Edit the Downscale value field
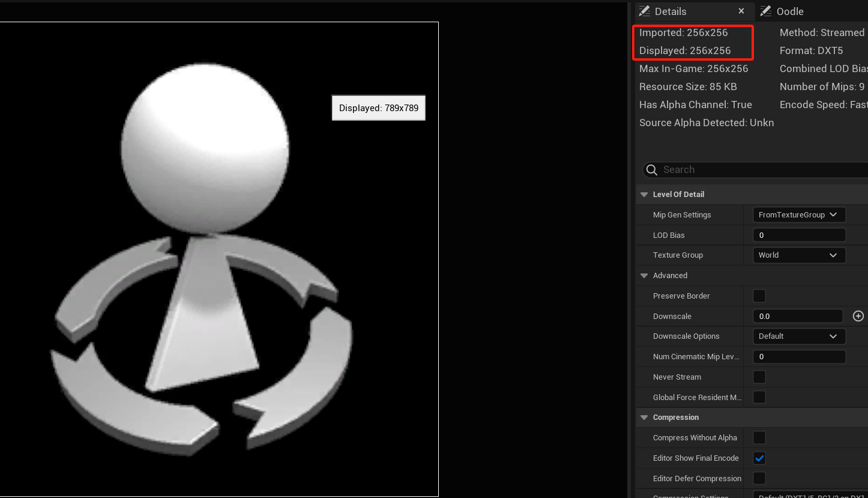Screen dimensions: 868x498 point(798,316)
